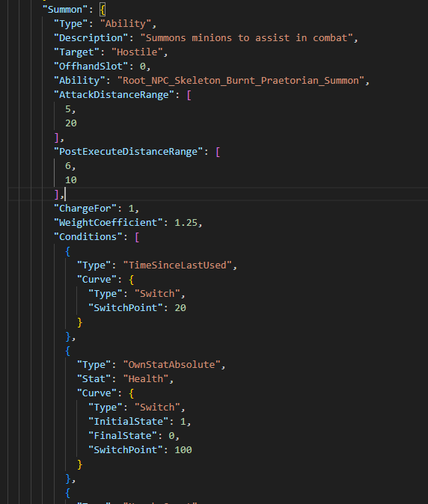Click the "Hostile" target value

(138, 52)
